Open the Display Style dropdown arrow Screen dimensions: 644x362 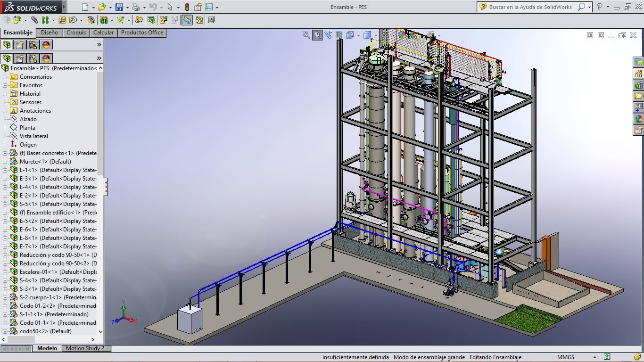(376, 35)
